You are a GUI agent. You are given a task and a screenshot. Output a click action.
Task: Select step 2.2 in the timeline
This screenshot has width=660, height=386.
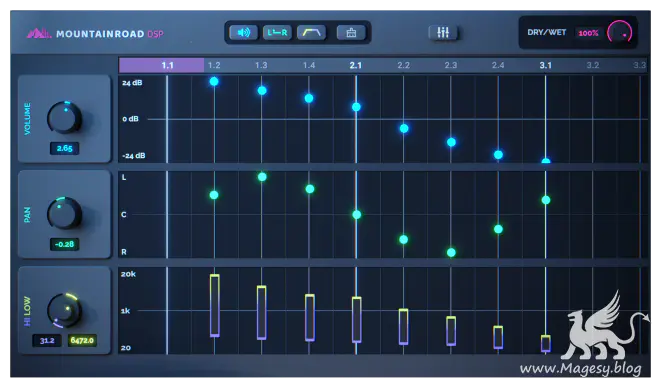pos(403,65)
